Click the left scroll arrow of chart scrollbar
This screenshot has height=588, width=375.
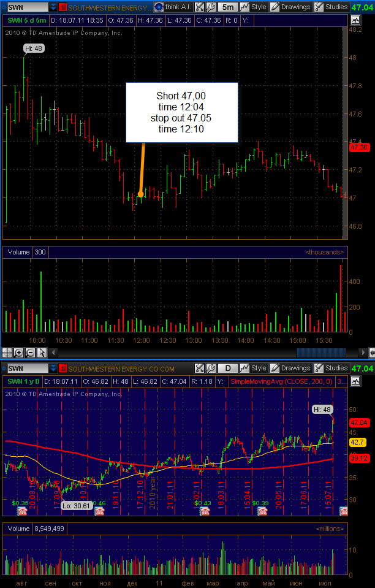[x=53, y=353]
